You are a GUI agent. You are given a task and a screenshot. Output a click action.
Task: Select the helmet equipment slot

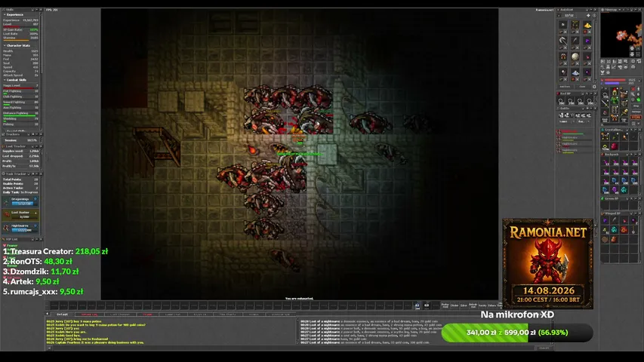(615, 91)
